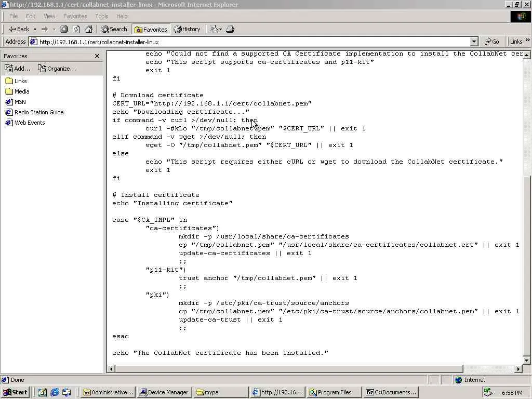
Task: Click the Windows Start button
Action: click(x=16, y=392)
